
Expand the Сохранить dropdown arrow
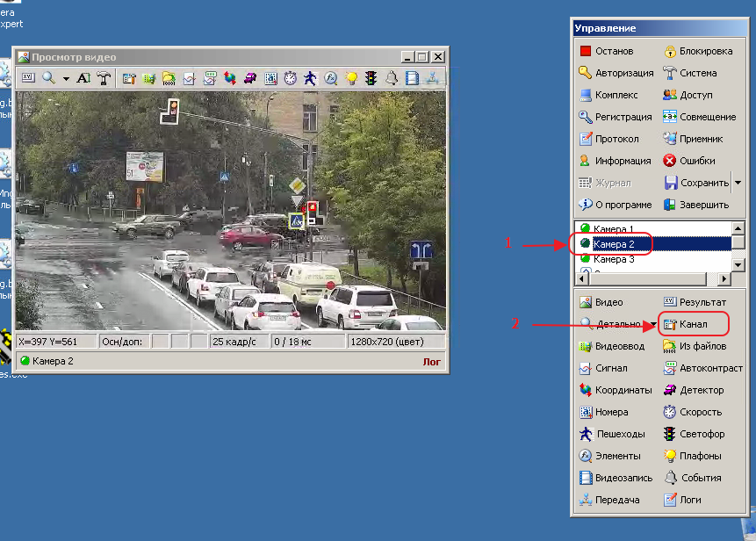coord(738,183)
